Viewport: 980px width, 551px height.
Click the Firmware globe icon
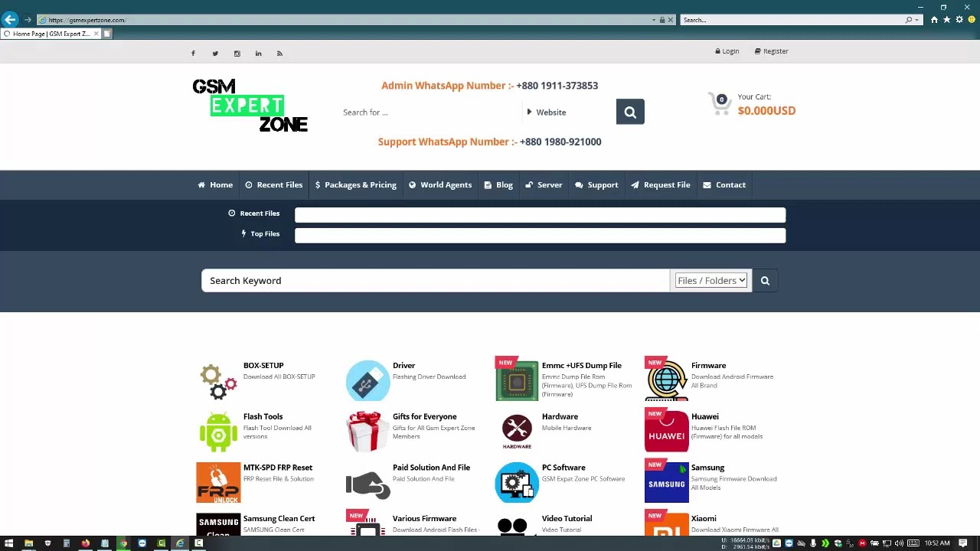pyautogui.click(x=666, y=380)
